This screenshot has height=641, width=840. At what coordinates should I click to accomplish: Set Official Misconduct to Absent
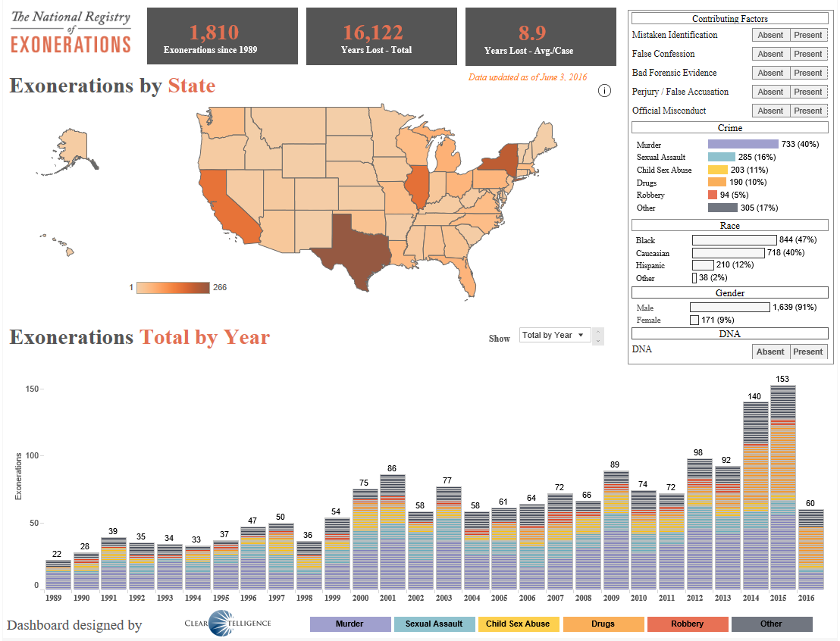[x=770, y=111]
